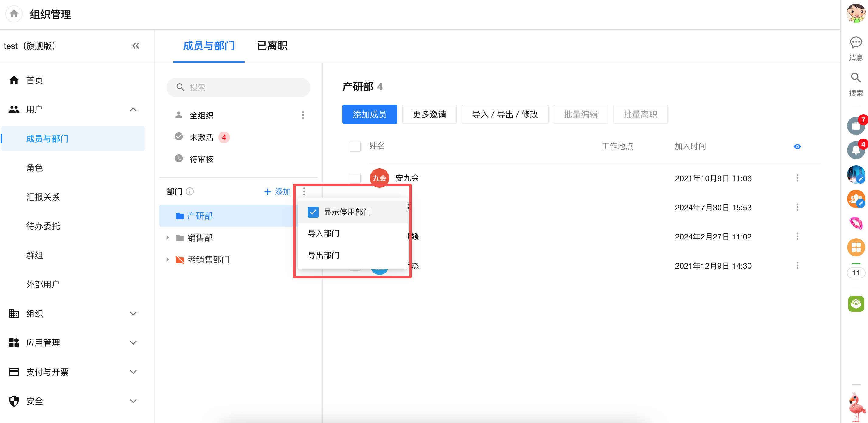Collapse the 用户 sidebar section
Image resolution: width=868 pixels, height=423 pixels.
pyautogui.click(x=133, y=109)
